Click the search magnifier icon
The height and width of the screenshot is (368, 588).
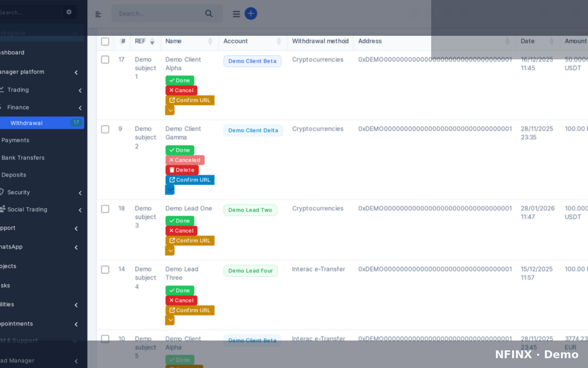point(209,14)
